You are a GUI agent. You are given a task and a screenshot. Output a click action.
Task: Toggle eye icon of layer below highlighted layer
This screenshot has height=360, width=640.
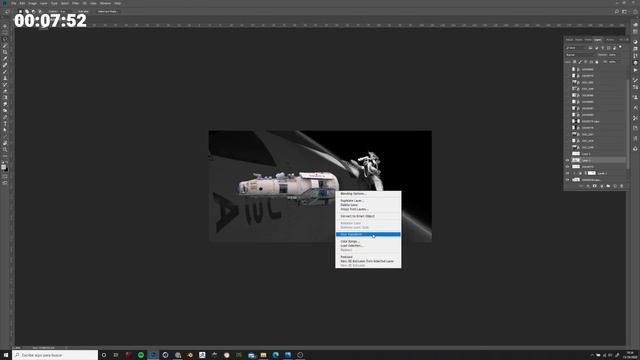[567, 167]
